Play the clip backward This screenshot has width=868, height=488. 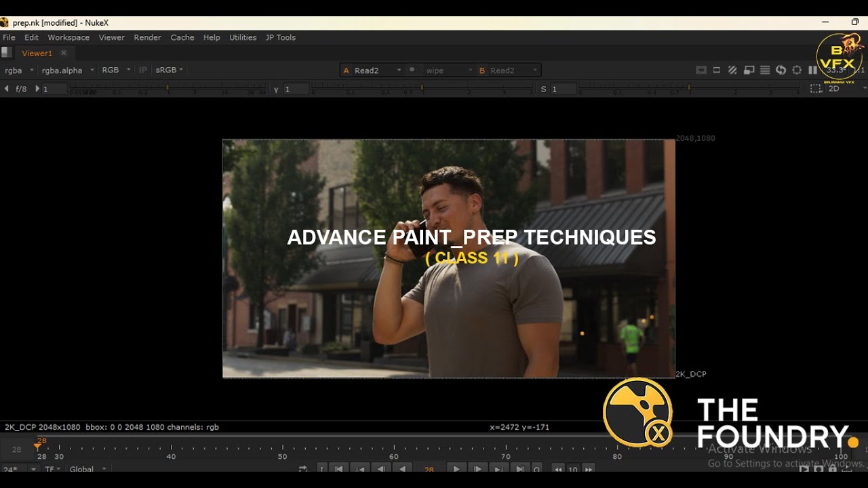403,469
